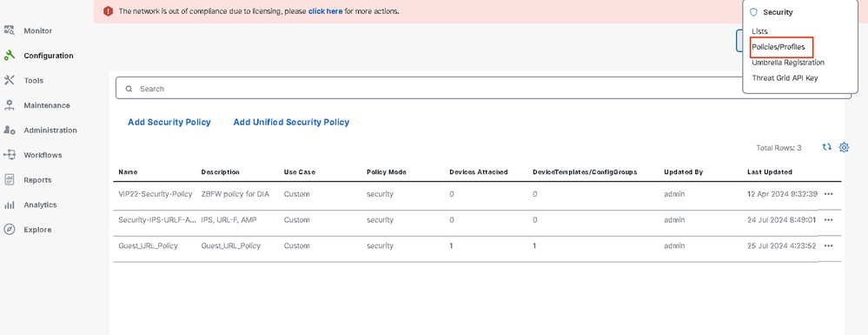Open Workflows menu label
Image resolution: width=868 pixels, height=335 pixels.
(x=43, y=155)
